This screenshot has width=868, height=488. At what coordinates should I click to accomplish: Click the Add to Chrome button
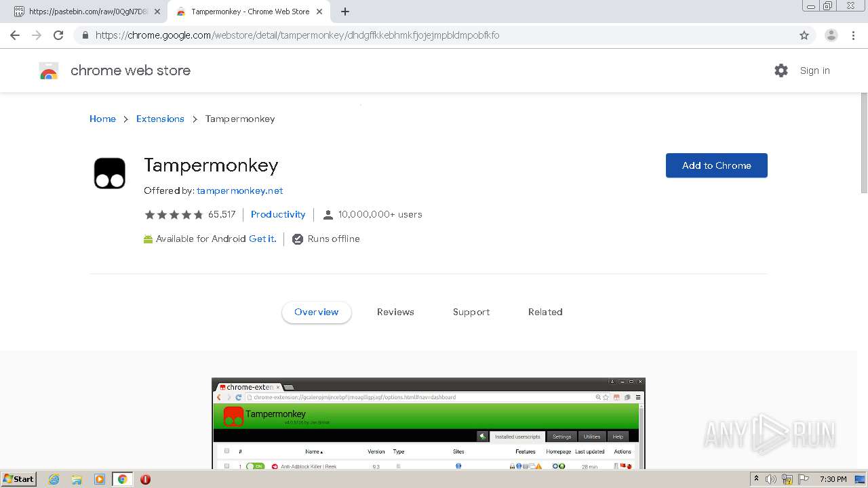[717, 165]
